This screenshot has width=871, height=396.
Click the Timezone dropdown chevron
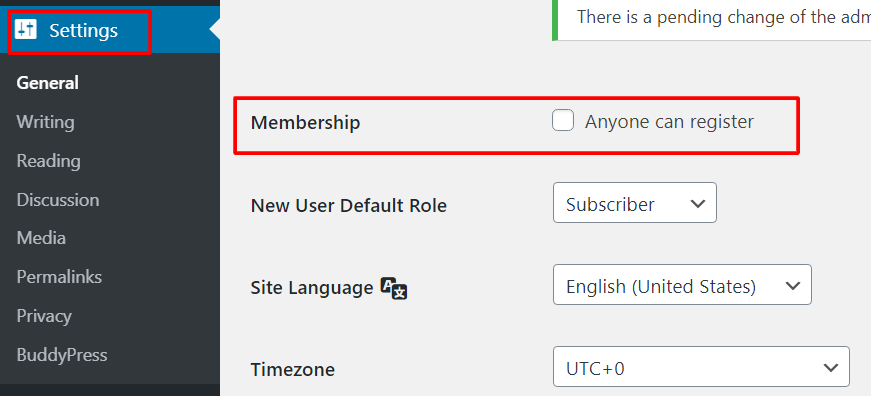coord(830,368)
